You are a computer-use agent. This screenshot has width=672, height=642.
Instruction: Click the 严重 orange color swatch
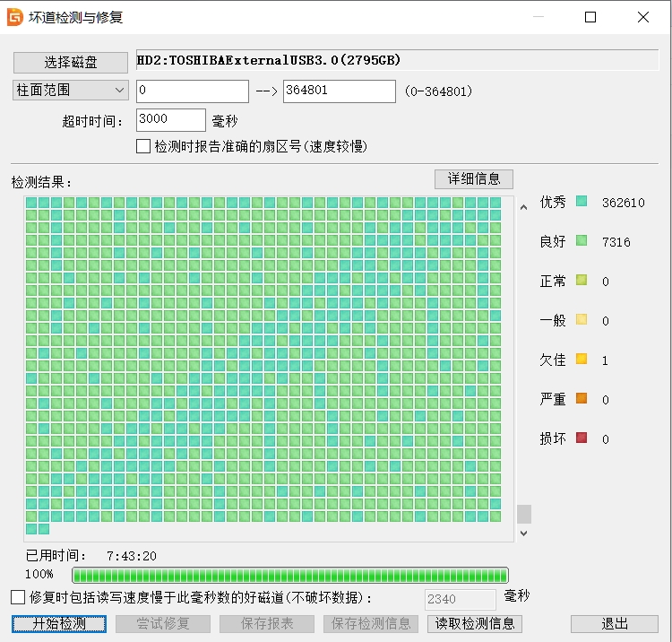(582, 398)
